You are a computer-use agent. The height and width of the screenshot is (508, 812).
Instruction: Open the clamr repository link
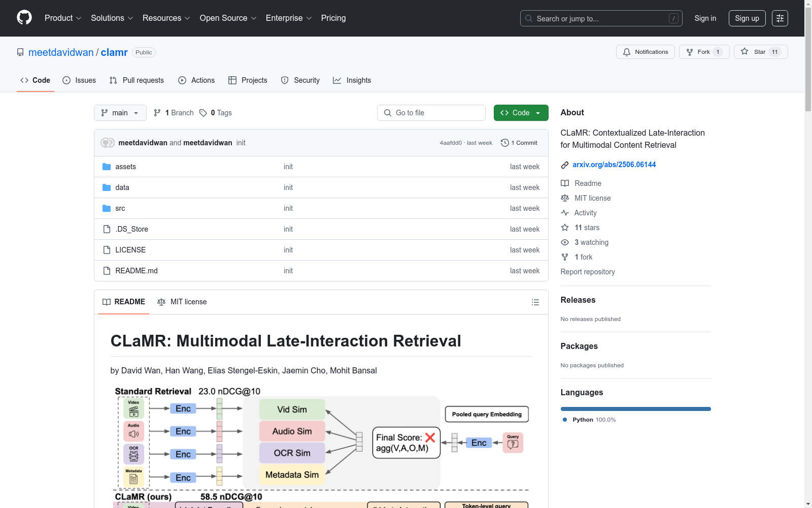tap(114, 52)
